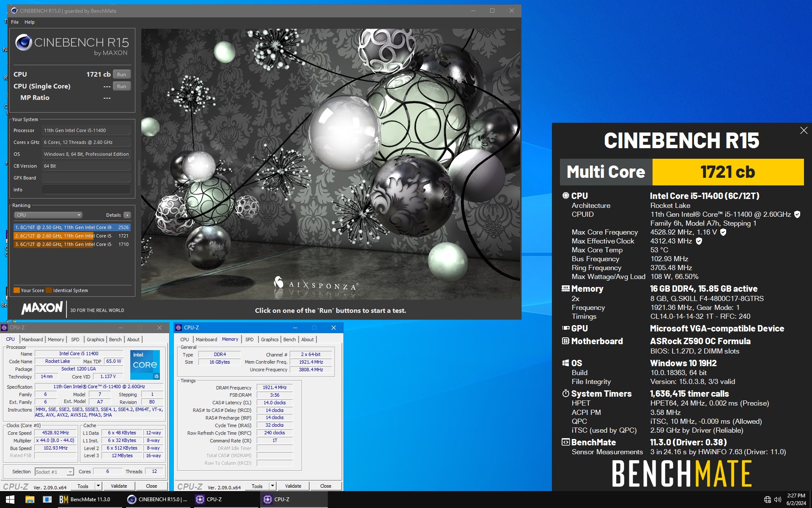Expand the Ranking CPU dropdown
Screen dimensions: 812x508
48,215
